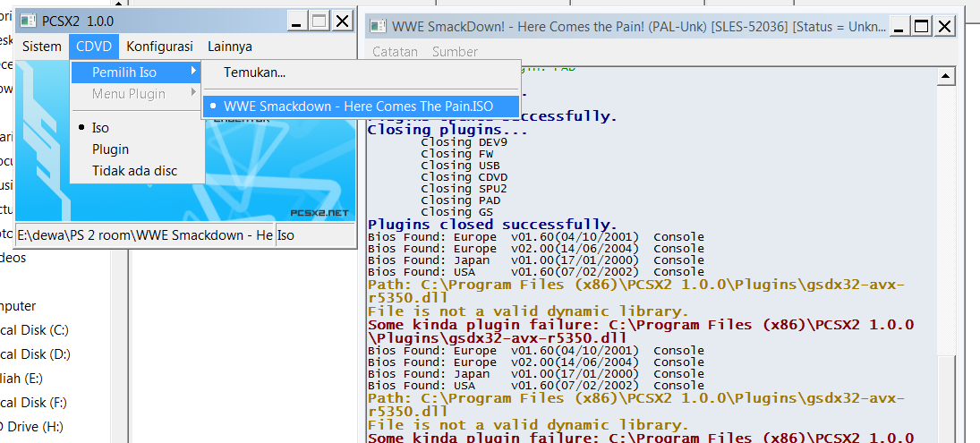The height and width of the screenshot is (443, 980).
Task: Click the Iso status bar cell
Action: point(314,235)
